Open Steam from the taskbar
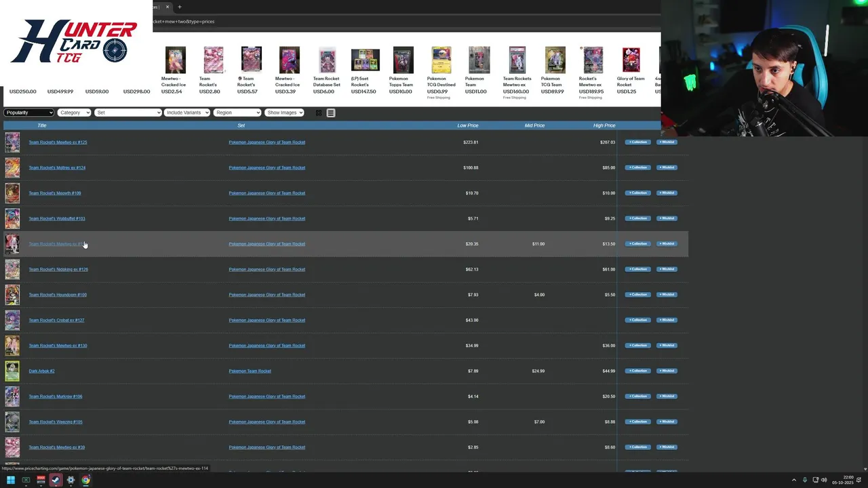868x488 pixels. click(56, 480)
